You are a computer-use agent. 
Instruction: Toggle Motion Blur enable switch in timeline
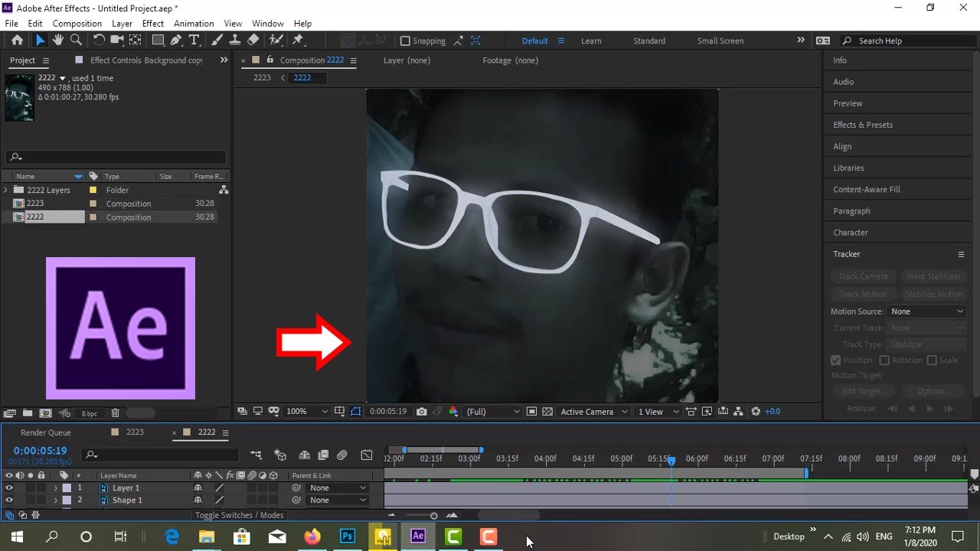click(x=342, y=455)
